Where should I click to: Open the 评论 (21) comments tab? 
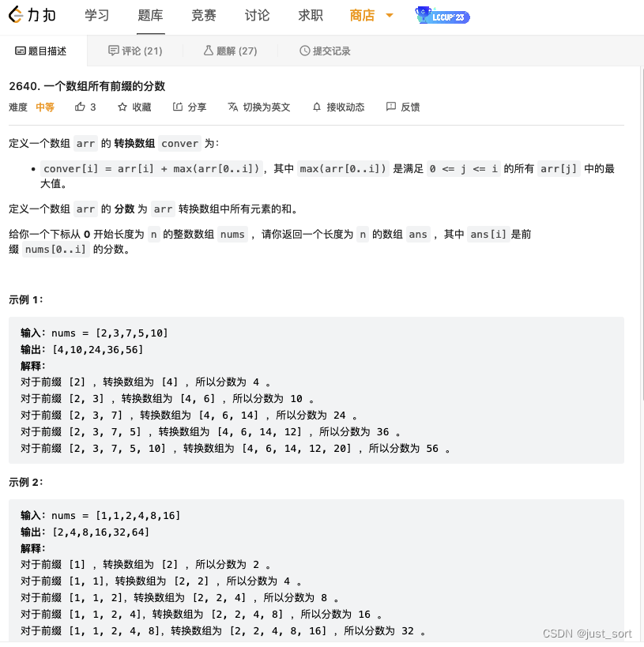tap(135, 50)
